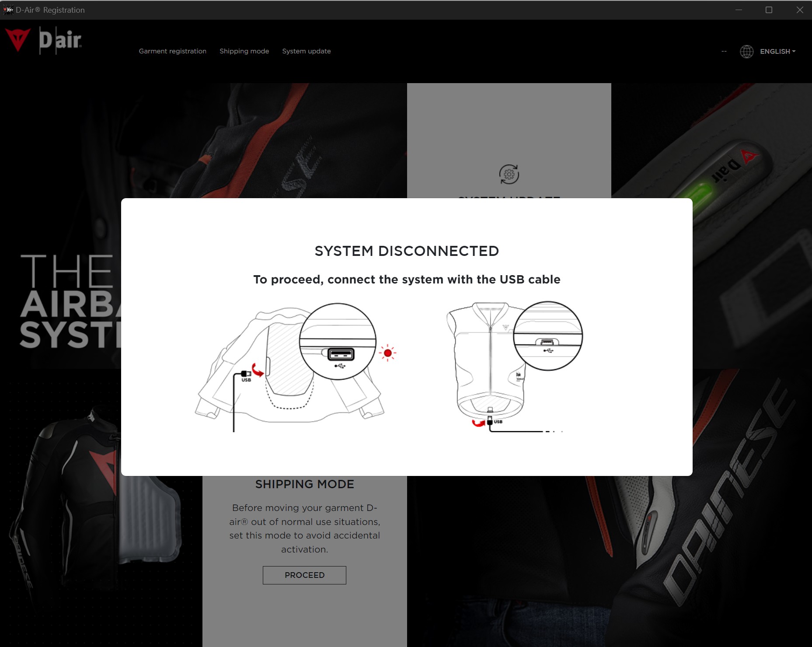
Task: Click the vest USB connection illustration
Action: pos(515,367)
